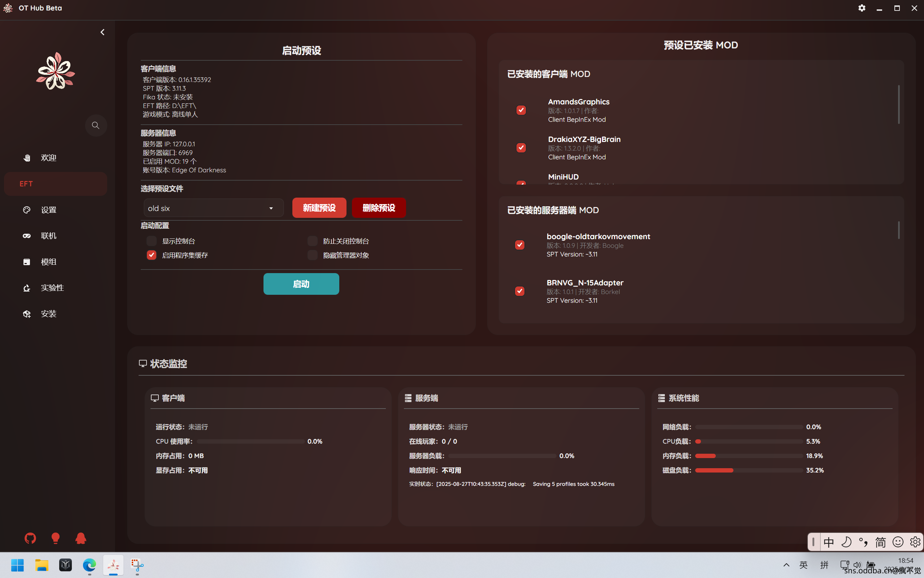Screen dimensions: 924x578
Task: Go to the 联机 multiplayer page
Action: (55, 236)
